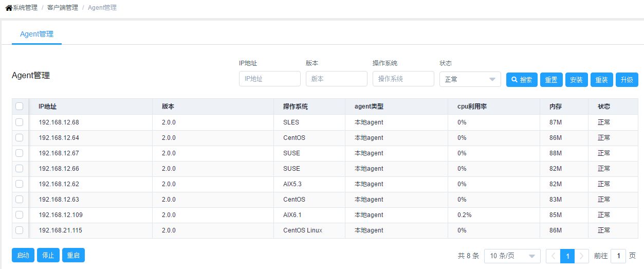Select checkbox for 192.168.12.109
Viewport: 644px width, 269px height.
coord(20,215)
